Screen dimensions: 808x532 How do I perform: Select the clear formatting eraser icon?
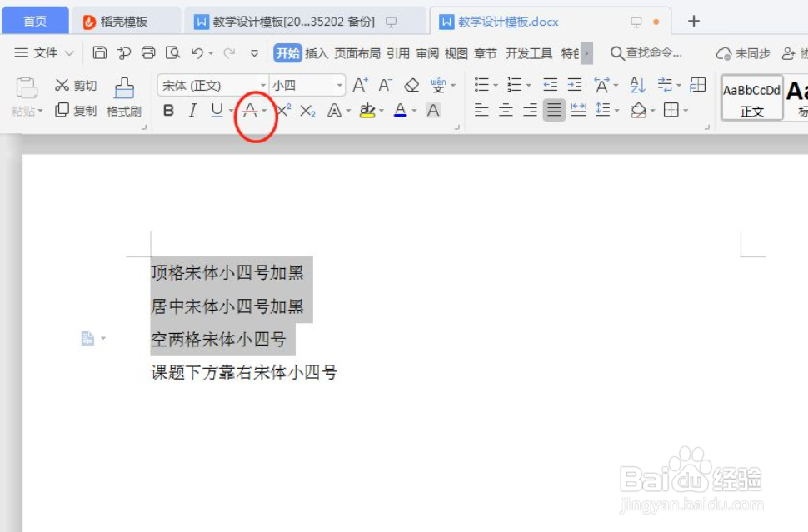pos(412,84)
